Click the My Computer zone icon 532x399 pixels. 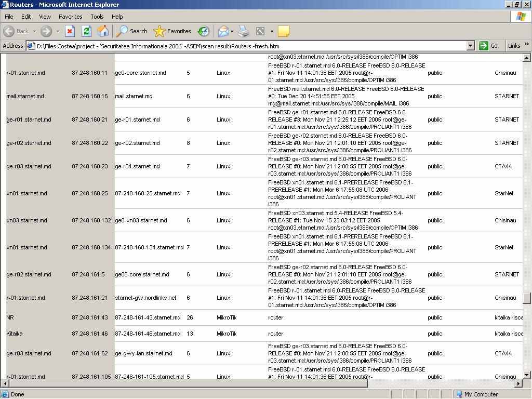pyautogui.click(x=459, y=394)
